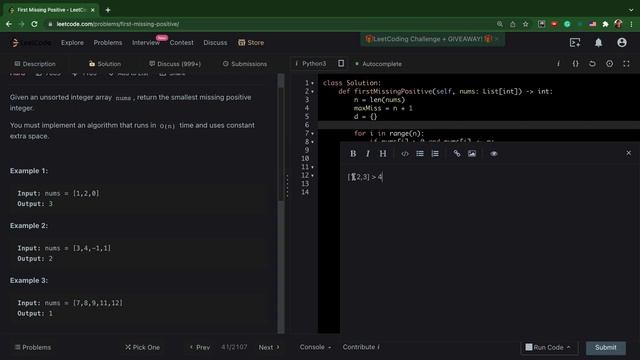The height and width of the screenshot is (360, 640).
Task: Click inside notes text area
Action: (x=490, y=249)
